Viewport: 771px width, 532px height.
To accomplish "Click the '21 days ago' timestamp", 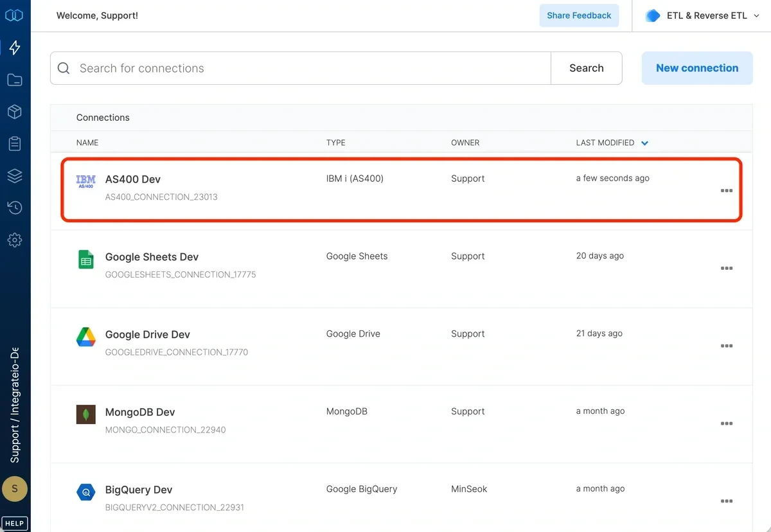I will 599,333.
